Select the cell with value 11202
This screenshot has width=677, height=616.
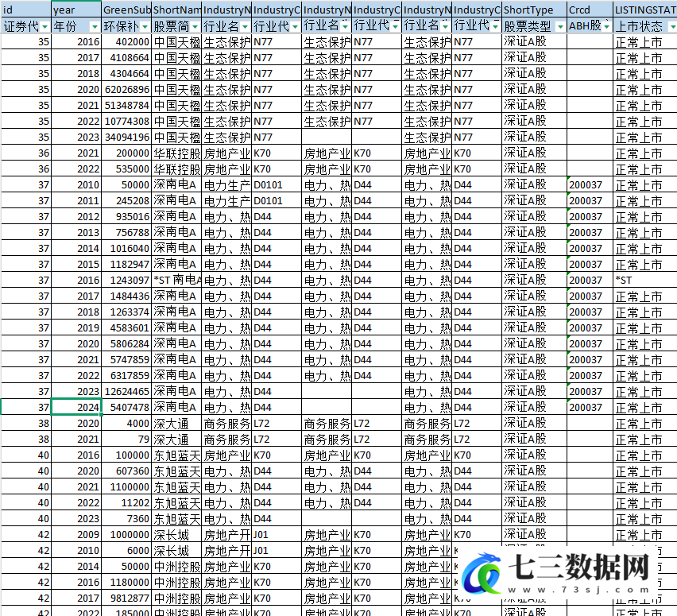[x=126, y=503]
